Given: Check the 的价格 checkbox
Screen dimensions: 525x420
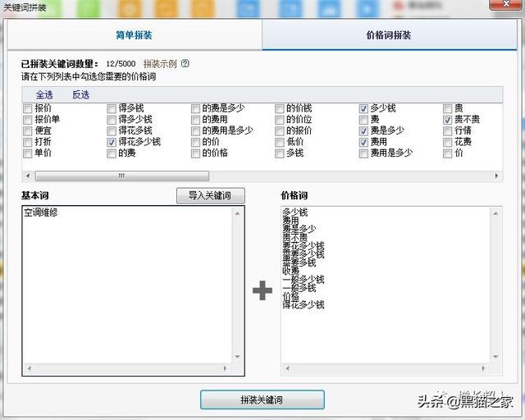Looking at the screenshot, I should click(195, 153).
